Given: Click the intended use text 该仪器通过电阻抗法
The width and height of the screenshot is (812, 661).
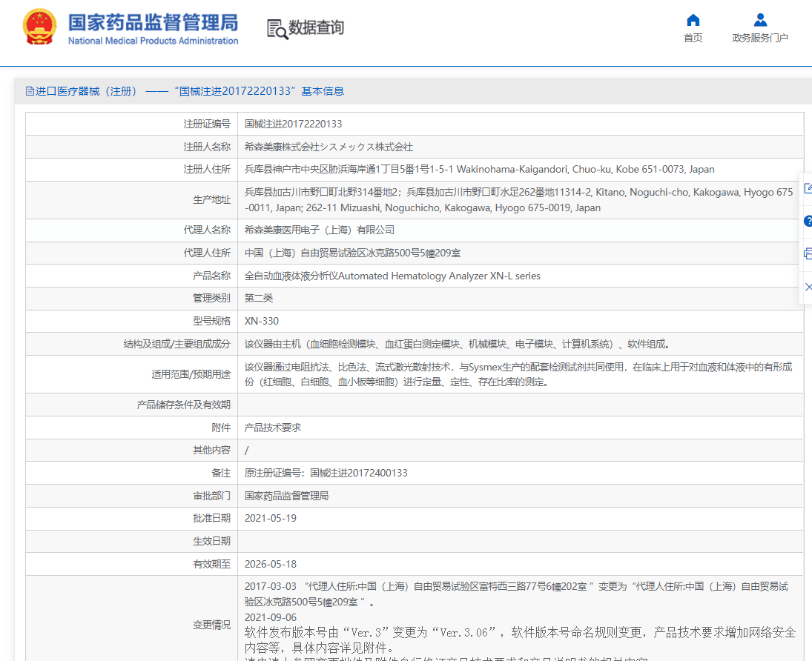Looking at the screenshot, I should click(x=518, y=374).
